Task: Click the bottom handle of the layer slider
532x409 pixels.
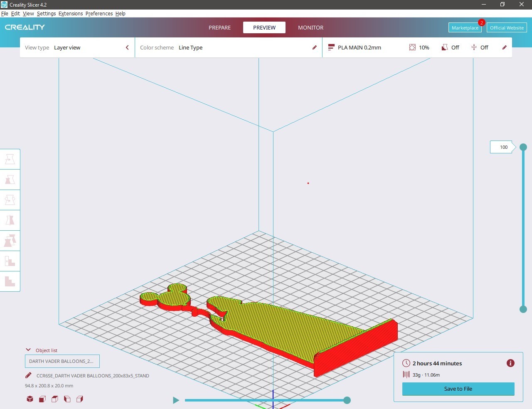Action: tap(523, 309)
